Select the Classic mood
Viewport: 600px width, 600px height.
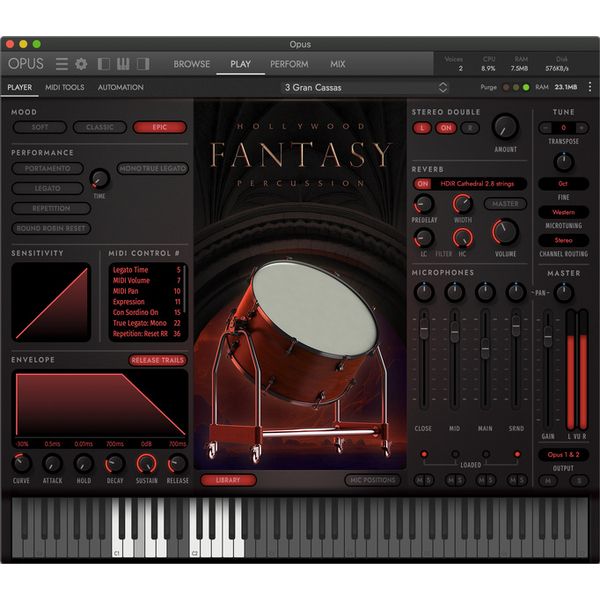pos(99,127)
